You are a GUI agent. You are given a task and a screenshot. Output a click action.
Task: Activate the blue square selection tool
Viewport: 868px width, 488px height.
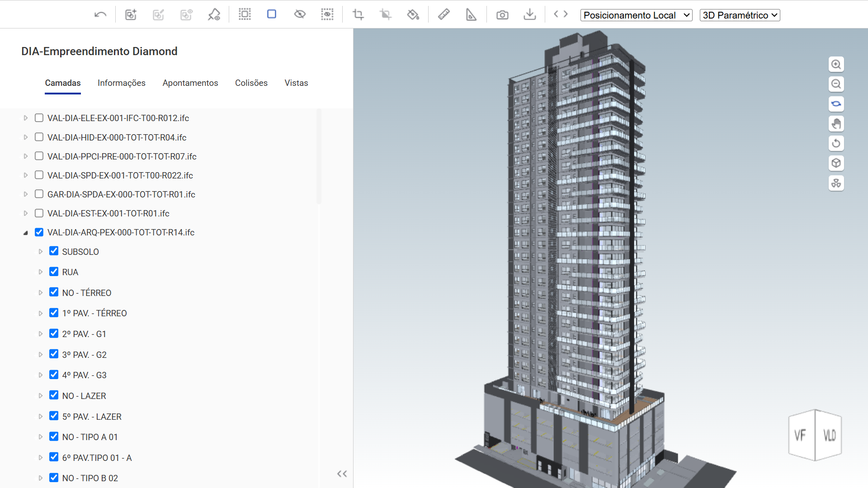(x=272, y=14)
